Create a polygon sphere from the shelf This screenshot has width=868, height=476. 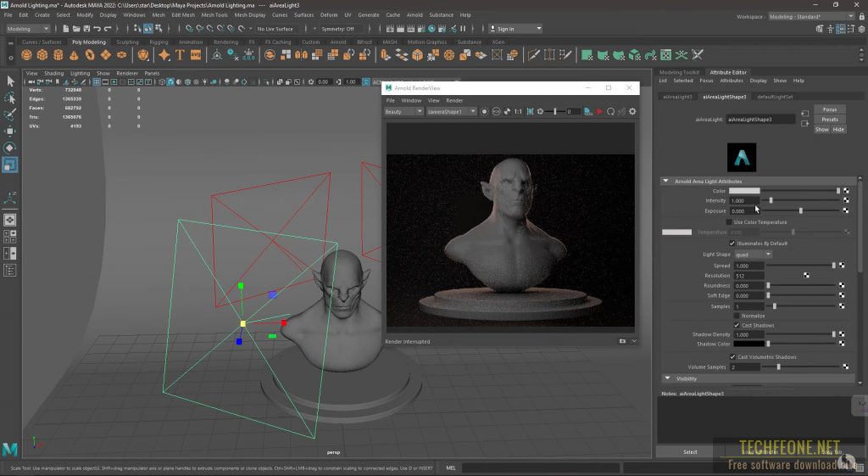tap(26, 55)
